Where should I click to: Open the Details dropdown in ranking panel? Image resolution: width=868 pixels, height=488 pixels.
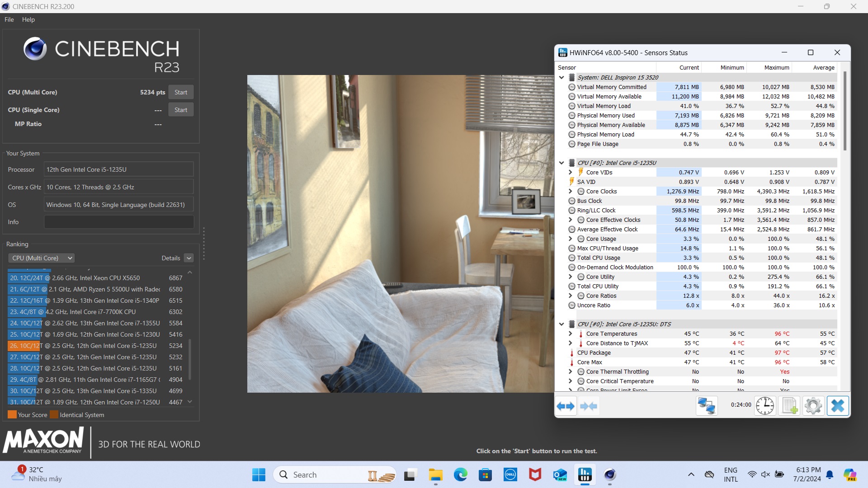[x=189, y=258]
